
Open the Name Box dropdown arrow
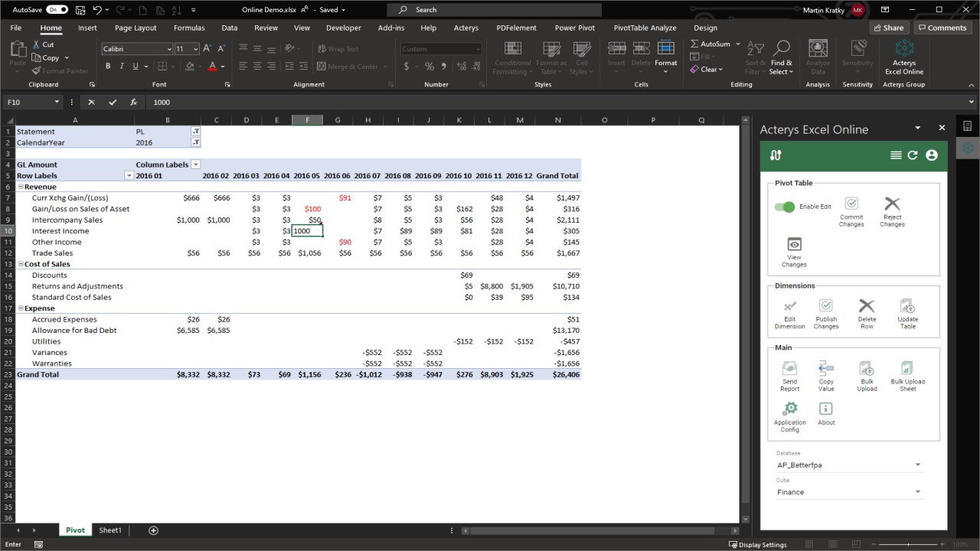pos(56,102)
